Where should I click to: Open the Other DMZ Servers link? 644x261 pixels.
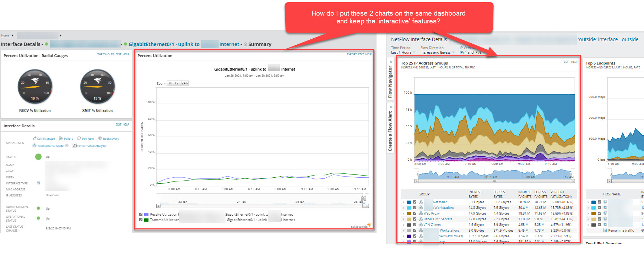tap(438, 219)
